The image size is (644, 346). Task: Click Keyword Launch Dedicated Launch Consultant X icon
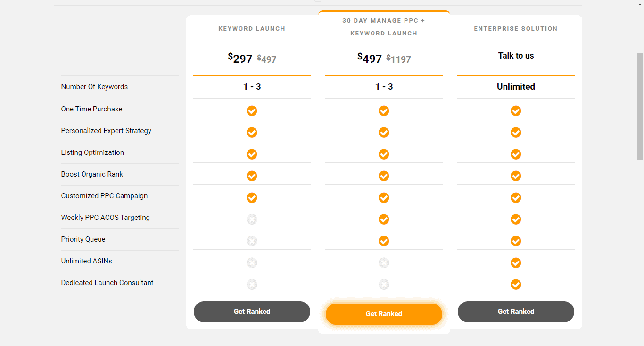click(252, 285)
